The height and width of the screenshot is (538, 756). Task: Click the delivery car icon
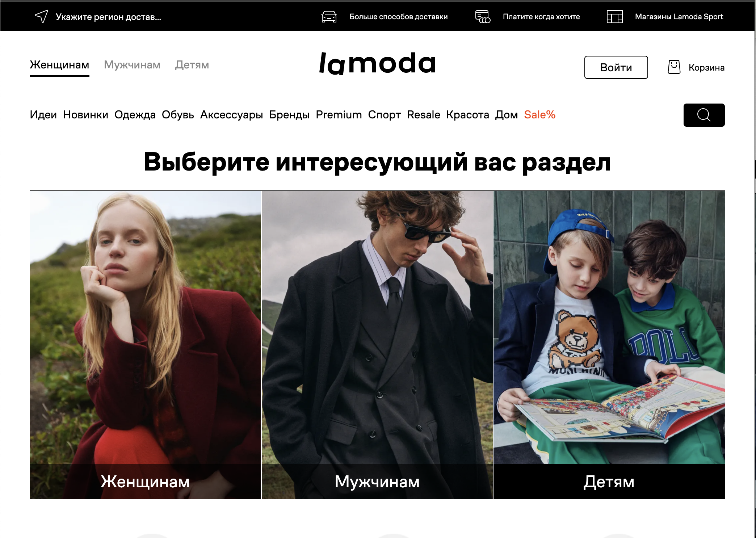(x=329, y=17)
